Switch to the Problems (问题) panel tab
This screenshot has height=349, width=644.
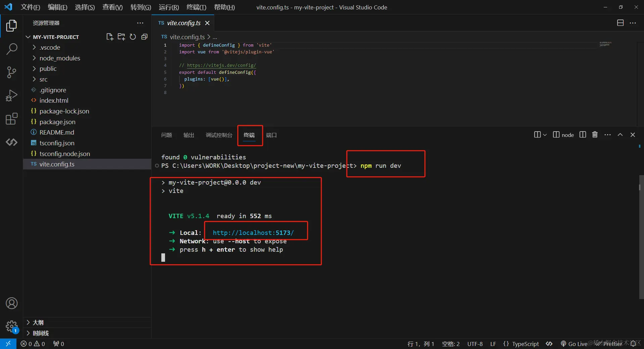coord(166,135)
